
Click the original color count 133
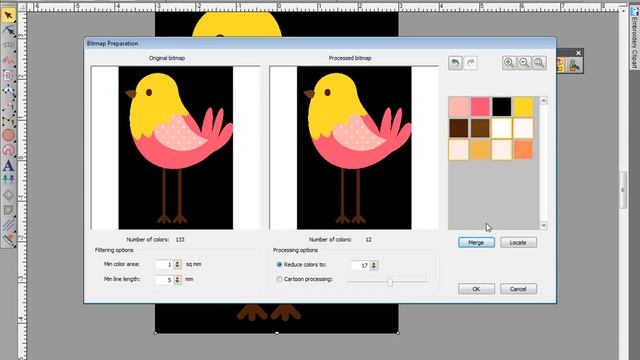[x=180, y=240]
